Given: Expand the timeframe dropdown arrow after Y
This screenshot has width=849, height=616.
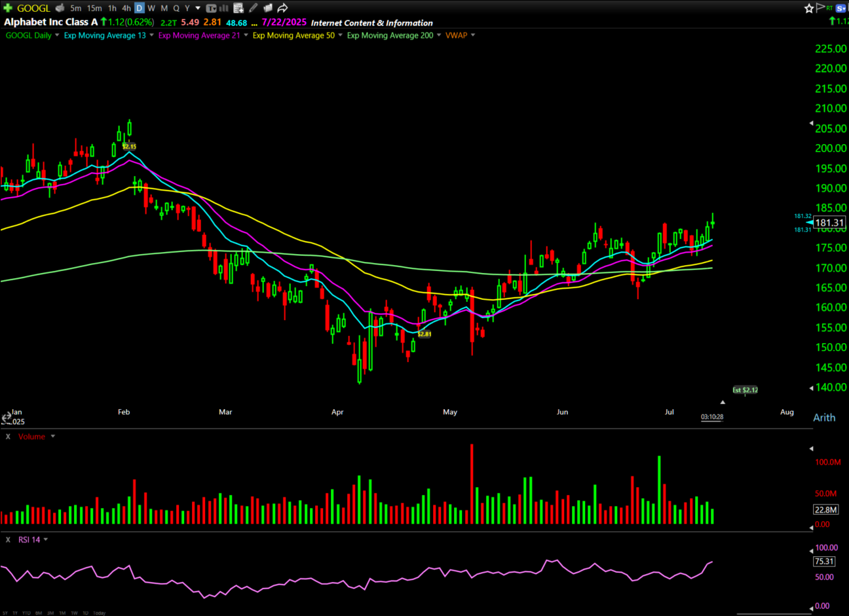Looking at the screenshot, I should tap(198, 8).
